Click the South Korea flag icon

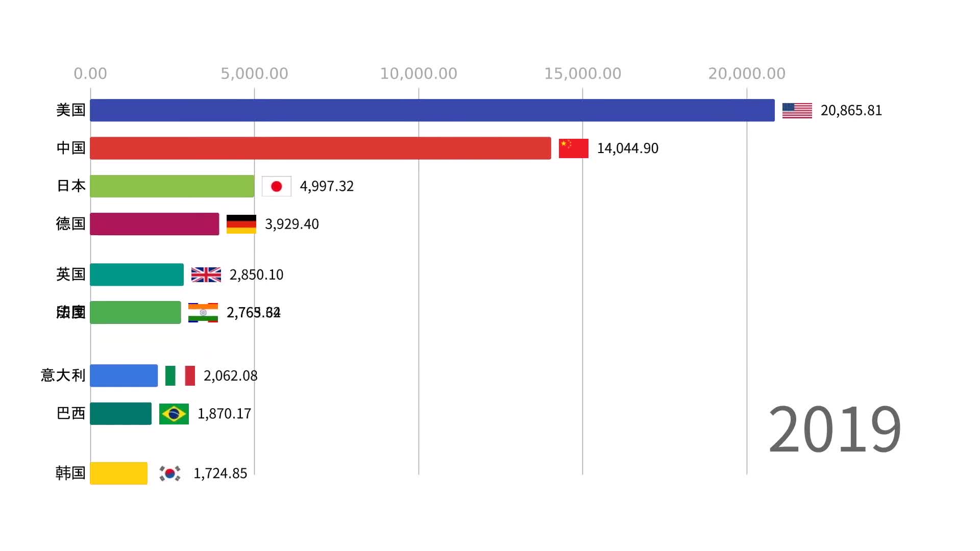(x=170, y=473)
